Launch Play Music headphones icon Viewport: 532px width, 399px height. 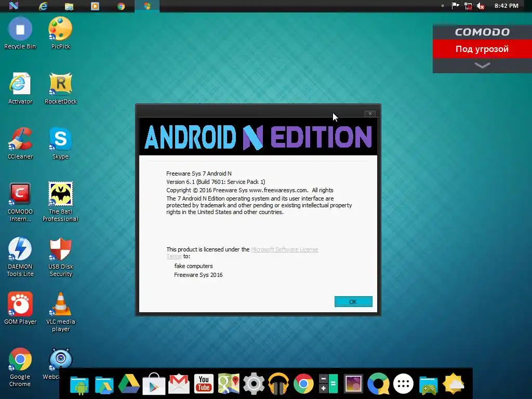point(278,384)
